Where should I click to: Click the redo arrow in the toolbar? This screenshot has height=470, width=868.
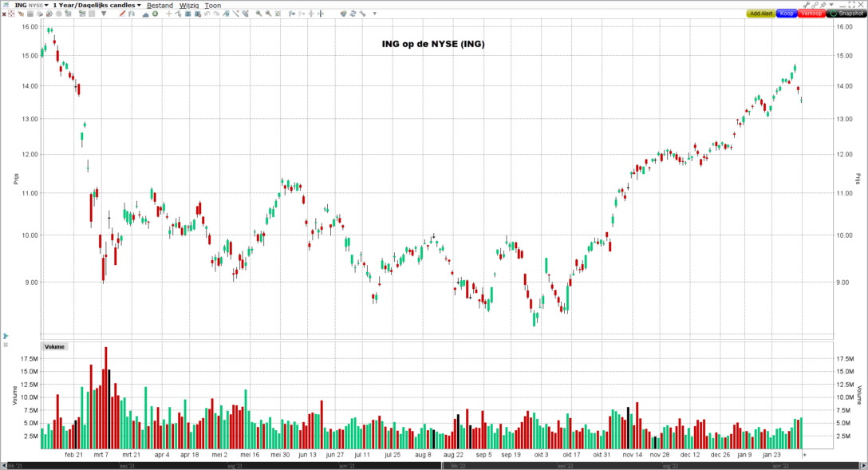(x=216, y=14)
